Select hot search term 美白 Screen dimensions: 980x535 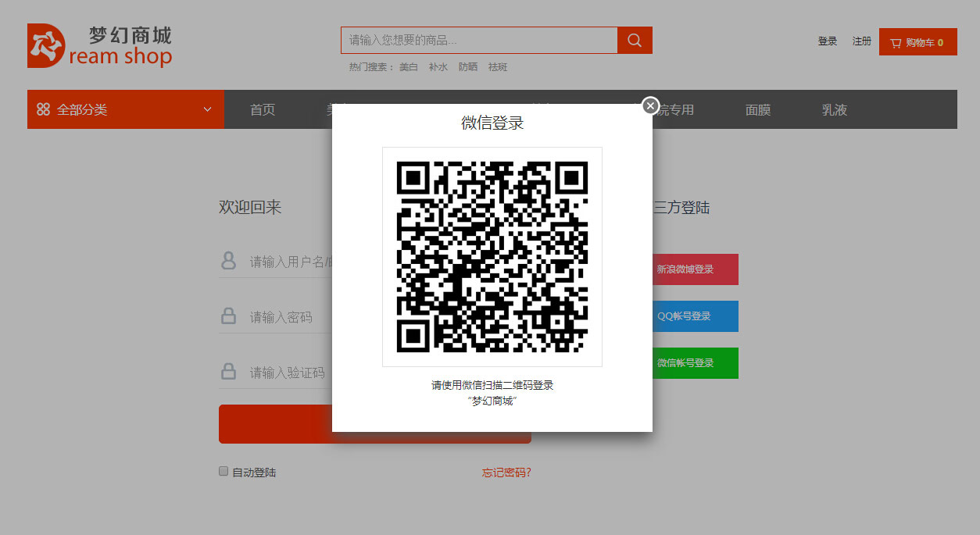tap(409, 67)
